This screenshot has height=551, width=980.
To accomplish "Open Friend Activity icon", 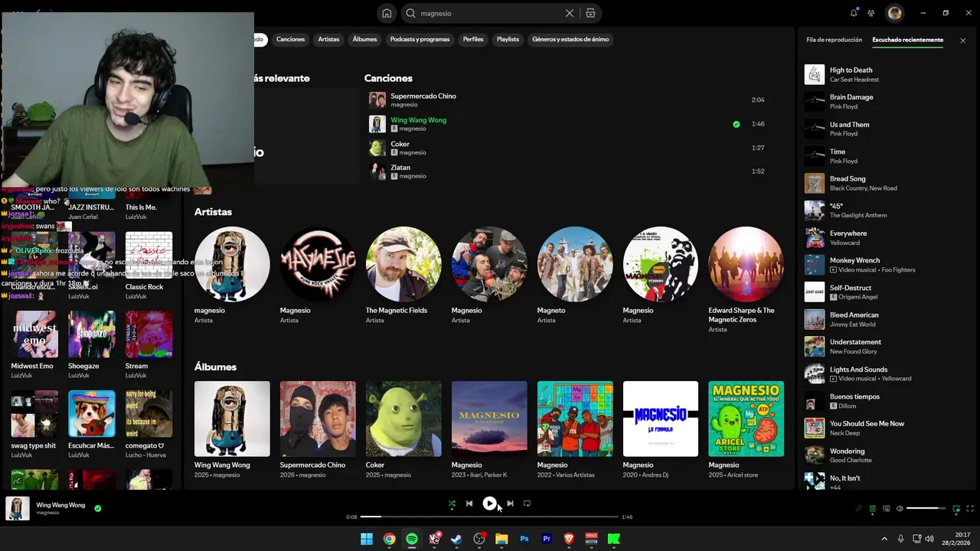I will (871, 13).
